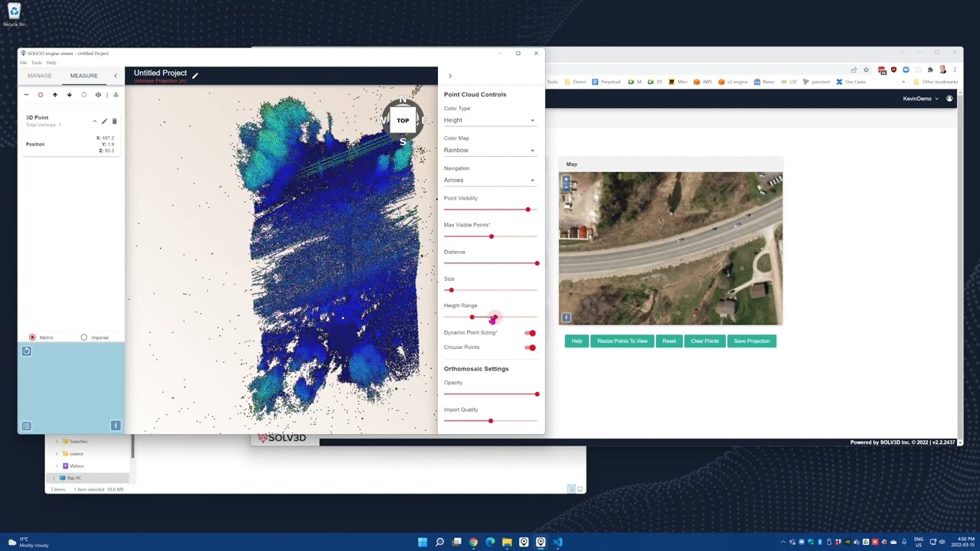Toggle Dynamic Point Sizing switch
Viewport: 980px width, 551px height.
pos(531,333)
